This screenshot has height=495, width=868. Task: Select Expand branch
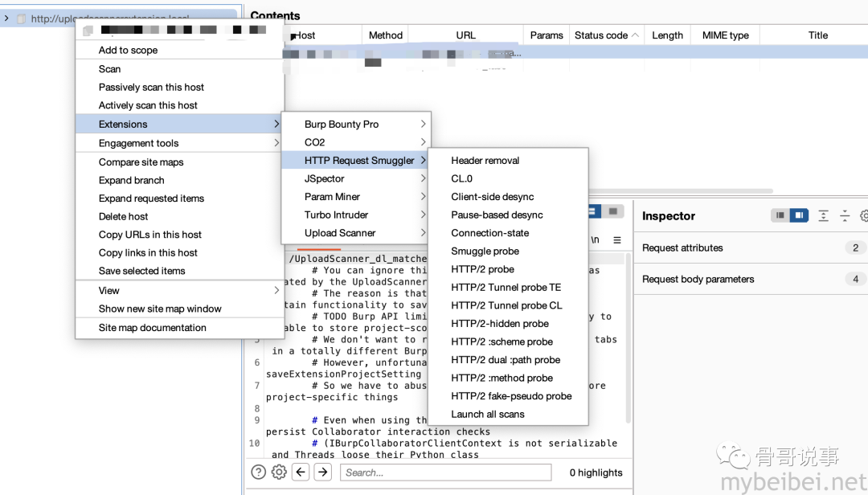pyautogui.click(x=180, y=180)
